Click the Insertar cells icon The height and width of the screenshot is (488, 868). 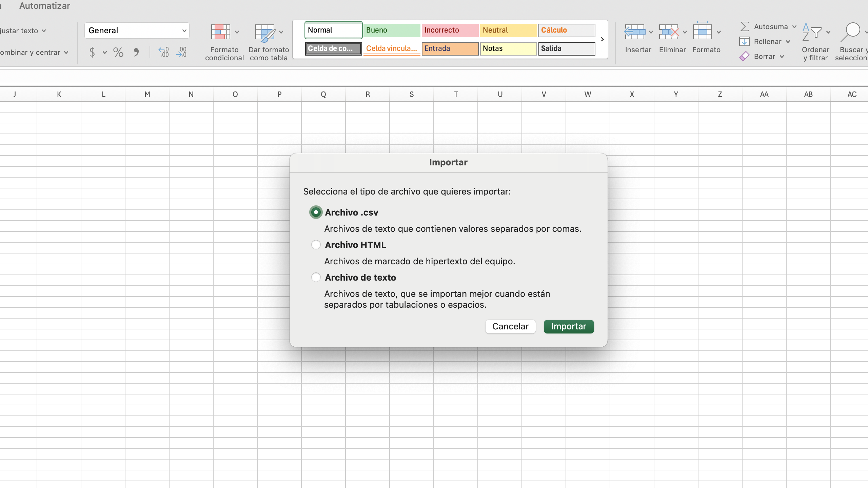point(634,32)
